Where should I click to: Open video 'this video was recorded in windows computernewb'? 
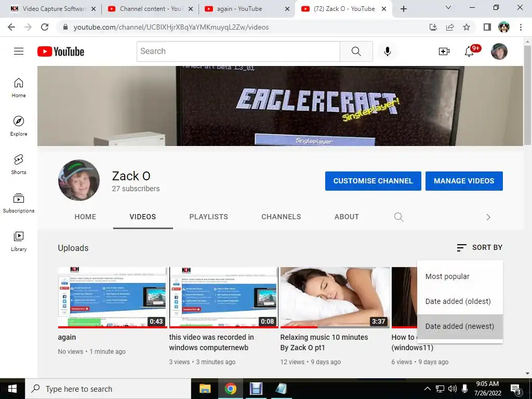tap(211, 342)
